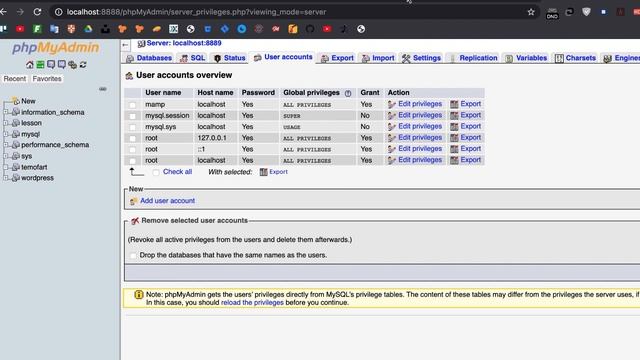Open navigation panel settings icon

pyautogui.click(x=72, y=64)
